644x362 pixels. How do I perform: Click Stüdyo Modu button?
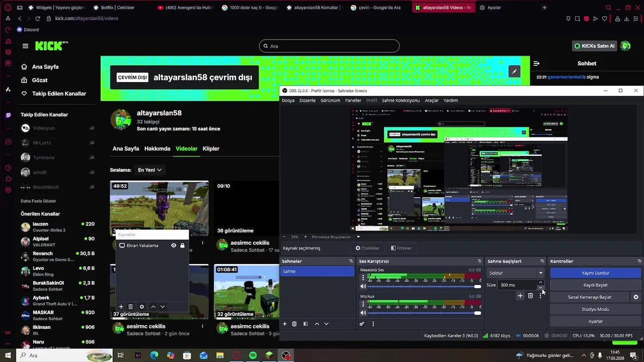click(596, 309)
